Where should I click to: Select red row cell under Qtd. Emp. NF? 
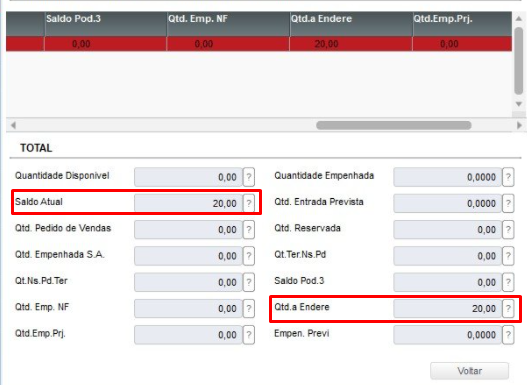pos(228,44)
